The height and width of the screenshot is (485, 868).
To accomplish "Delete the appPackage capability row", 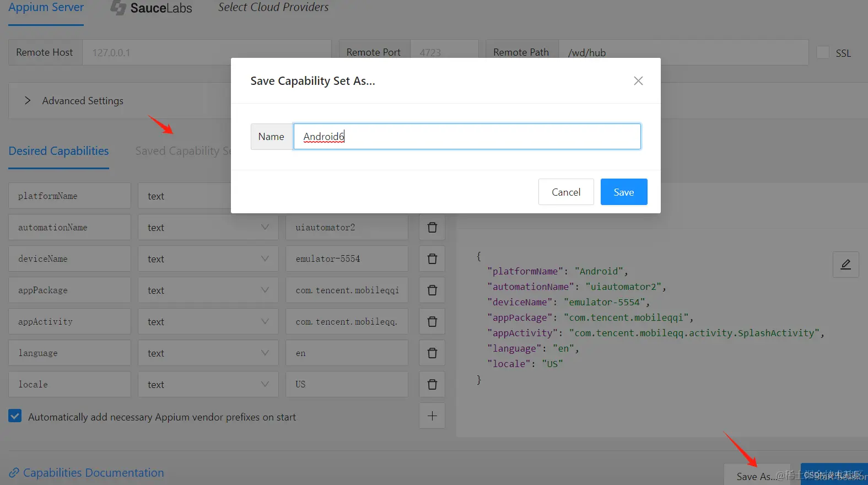I will [x=432, y=290].
